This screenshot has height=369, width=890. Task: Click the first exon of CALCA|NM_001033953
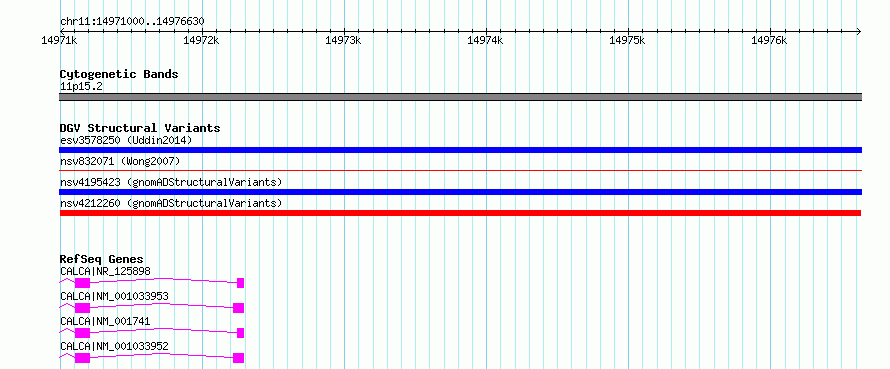82,308
